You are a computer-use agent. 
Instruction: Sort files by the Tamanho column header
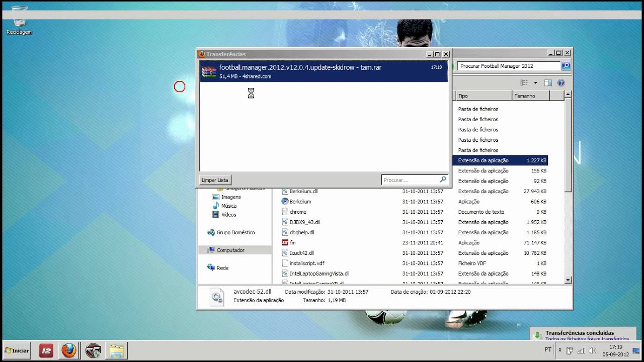(x=531, y=96)
